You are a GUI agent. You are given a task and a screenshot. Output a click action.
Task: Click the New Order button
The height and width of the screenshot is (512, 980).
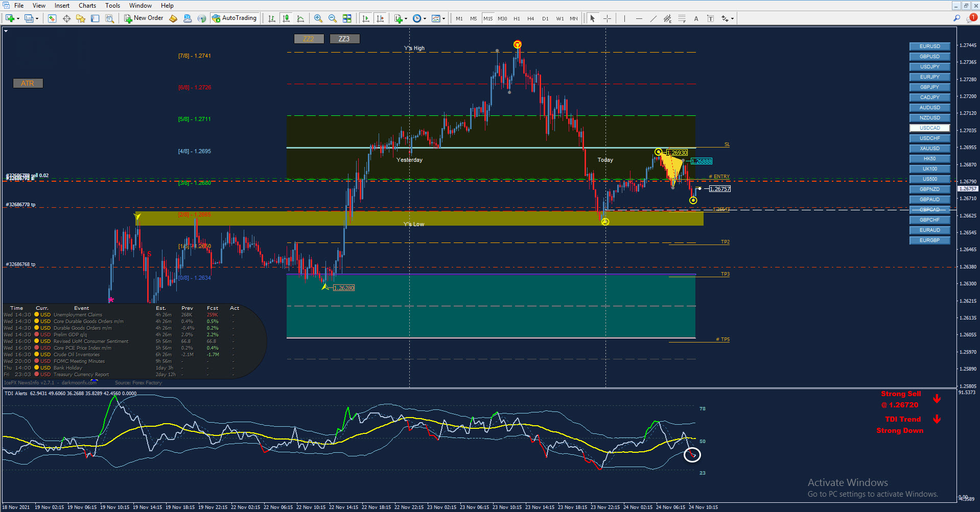(x=144, y=18)
